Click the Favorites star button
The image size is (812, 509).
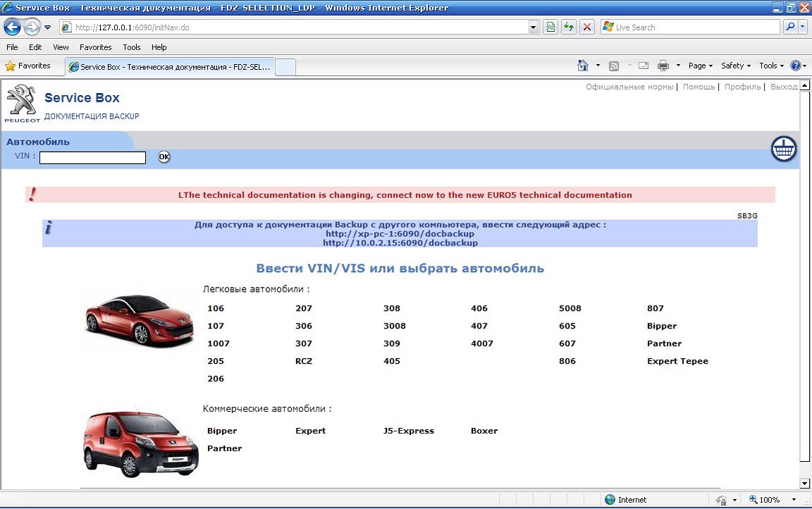(x=28, y=66)
